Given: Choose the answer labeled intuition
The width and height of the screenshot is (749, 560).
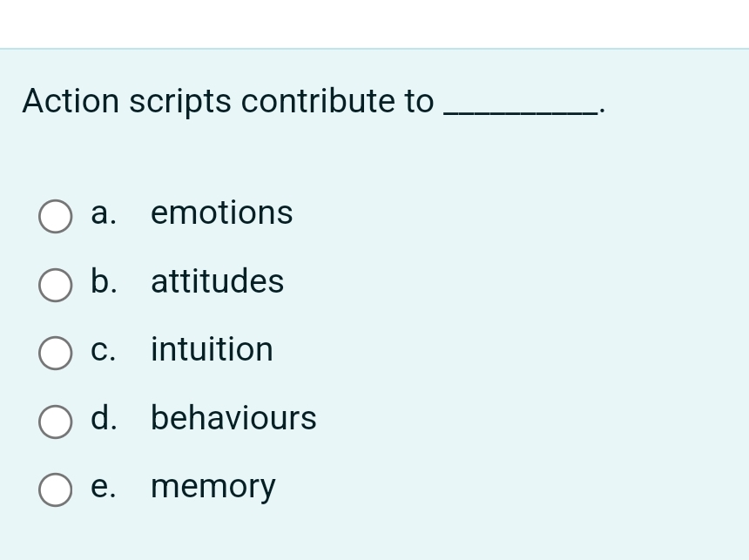Looking at the screenshot, I should pyautogui.click(x=212, y=348).
